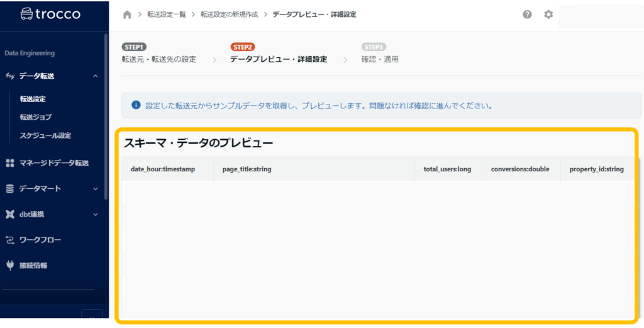644x328 pixels.
Task: Open 転送設定 in the sidebar
Action: coord(33,99)
